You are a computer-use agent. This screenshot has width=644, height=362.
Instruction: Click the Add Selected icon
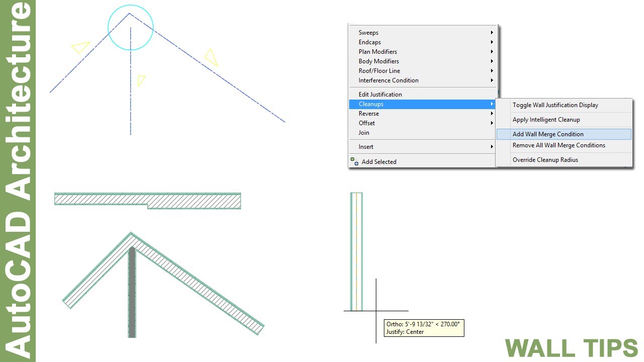[354, 161]
